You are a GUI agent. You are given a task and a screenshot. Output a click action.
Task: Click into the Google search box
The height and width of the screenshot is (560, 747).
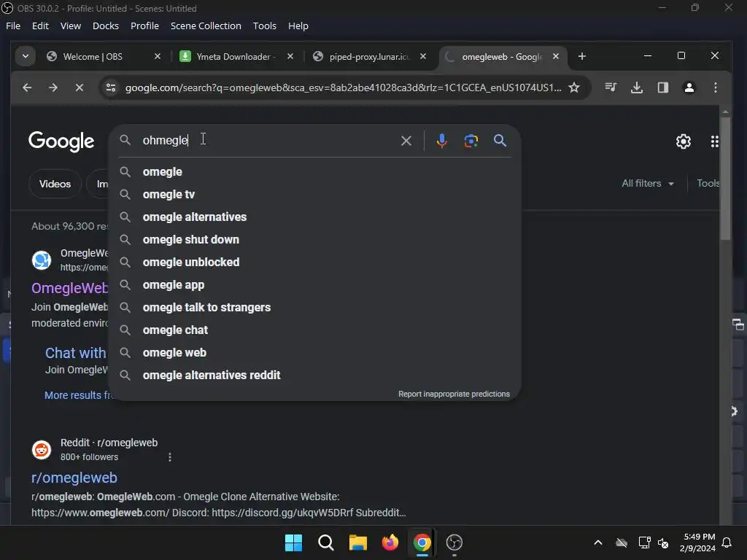[x=267, y=141]
